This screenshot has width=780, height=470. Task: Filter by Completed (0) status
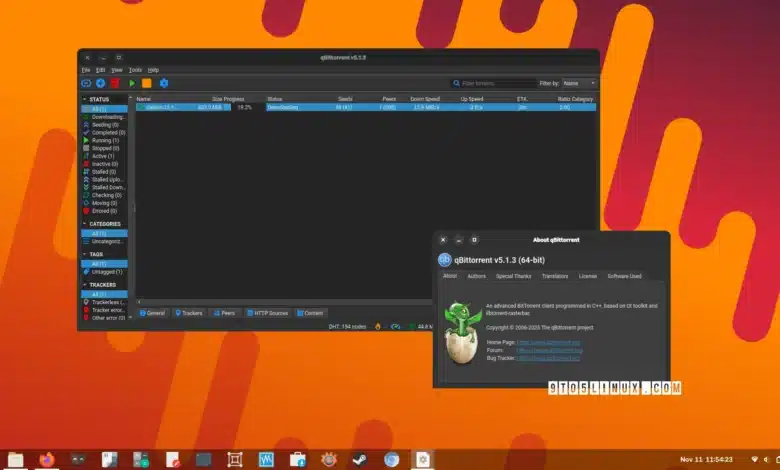click(104, 133)
